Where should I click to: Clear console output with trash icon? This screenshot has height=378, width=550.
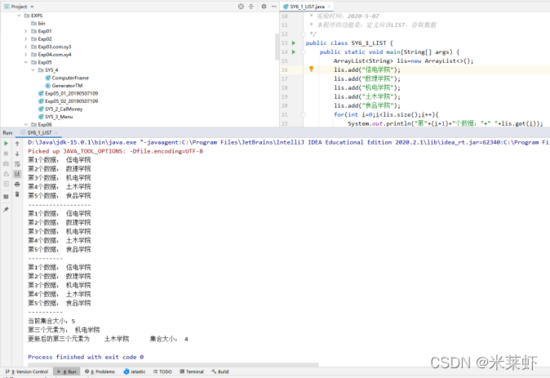coord(17,194)
